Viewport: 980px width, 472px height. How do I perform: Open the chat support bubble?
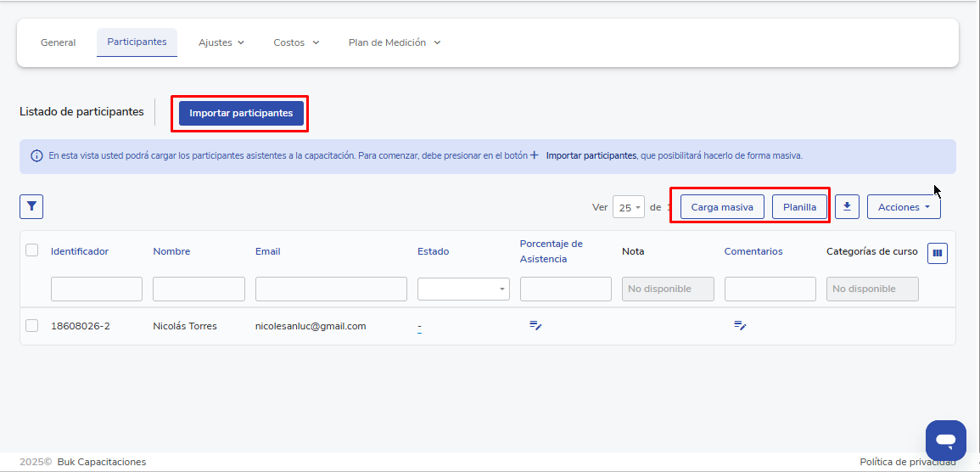coord(945,440)
